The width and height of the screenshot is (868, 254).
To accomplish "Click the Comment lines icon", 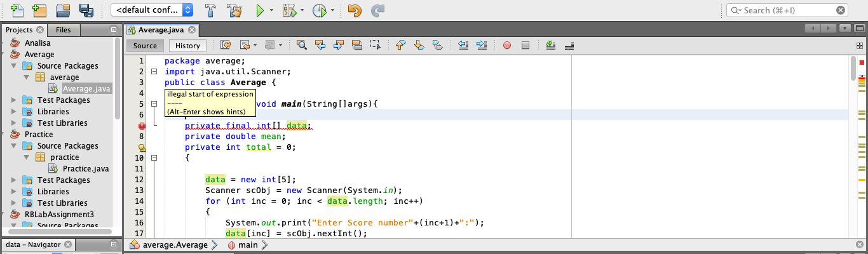I will (551, 45).
